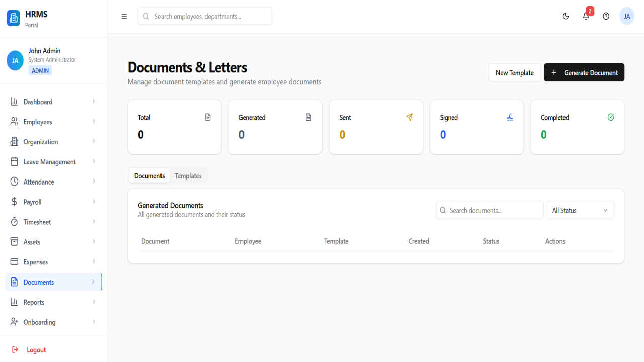Collapse sidebar with hamburger menu icon

[124, 16]
